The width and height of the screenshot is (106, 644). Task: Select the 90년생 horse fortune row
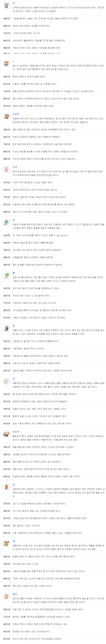[x=53, y=363]
